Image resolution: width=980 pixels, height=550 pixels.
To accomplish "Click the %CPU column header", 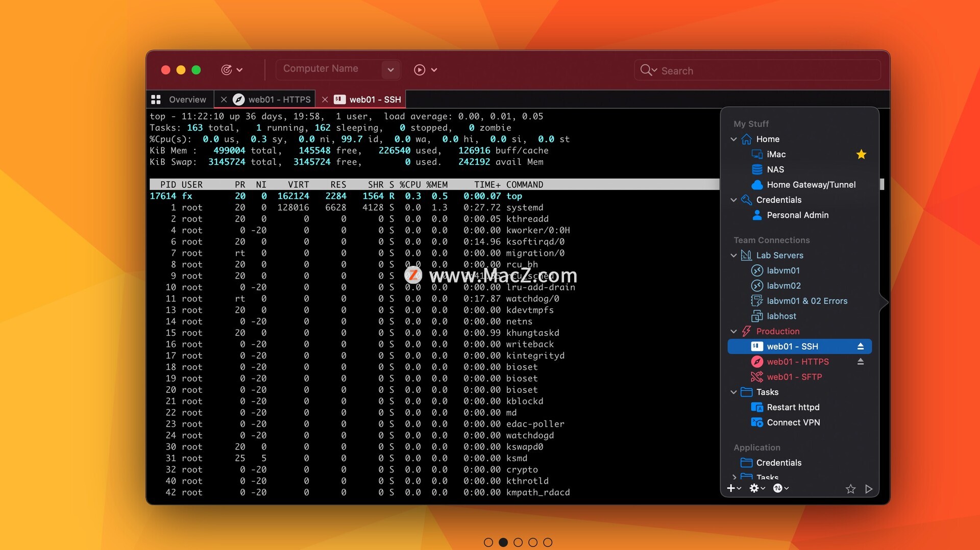I will point(410,185).
